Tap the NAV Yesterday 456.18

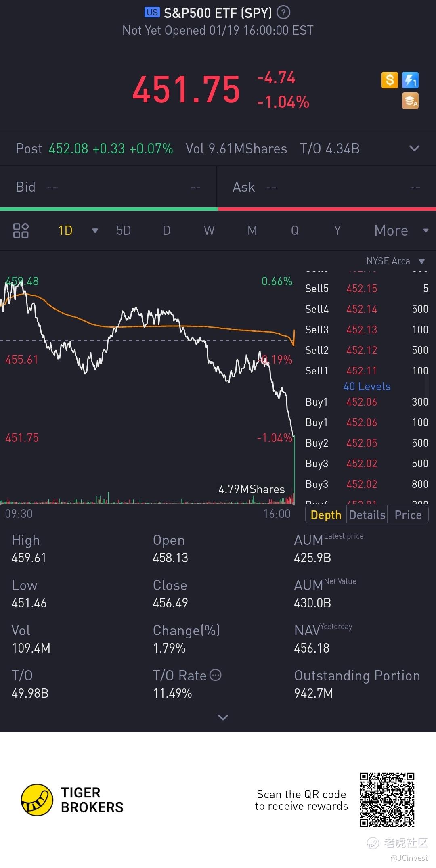click(323, 639)
